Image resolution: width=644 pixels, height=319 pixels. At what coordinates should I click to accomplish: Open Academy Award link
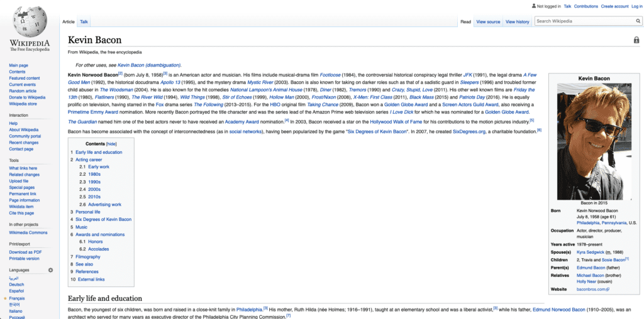click(x=241, y=122)
